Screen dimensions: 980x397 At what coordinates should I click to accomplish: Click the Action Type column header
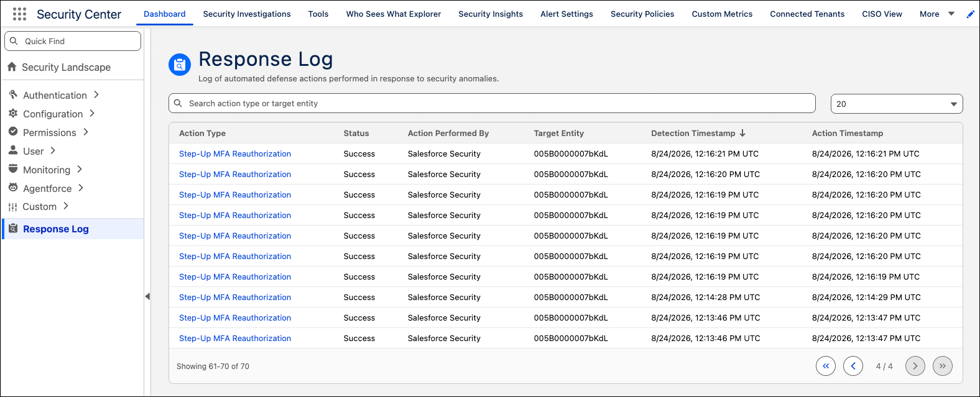pyautogui.click(x=202, y=133)
